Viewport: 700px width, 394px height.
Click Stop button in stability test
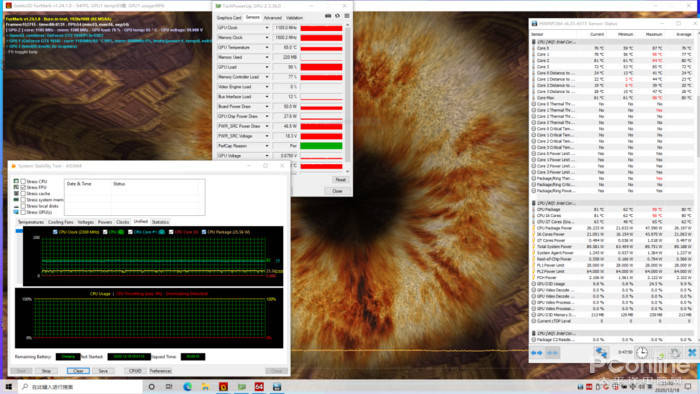(46, 371)
